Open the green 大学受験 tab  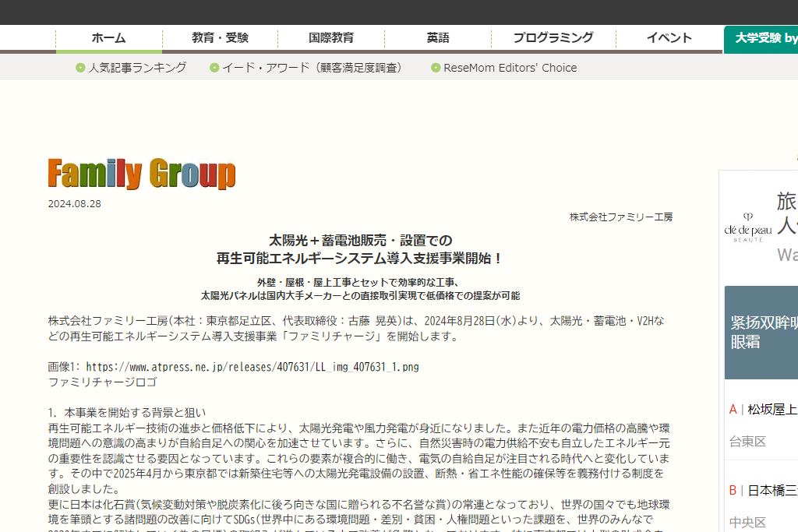(x=761, y=39)
